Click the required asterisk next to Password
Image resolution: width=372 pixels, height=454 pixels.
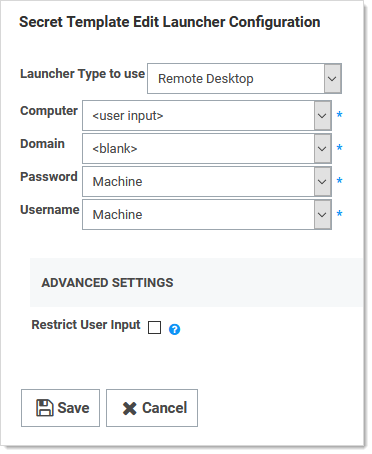point(339,181)
